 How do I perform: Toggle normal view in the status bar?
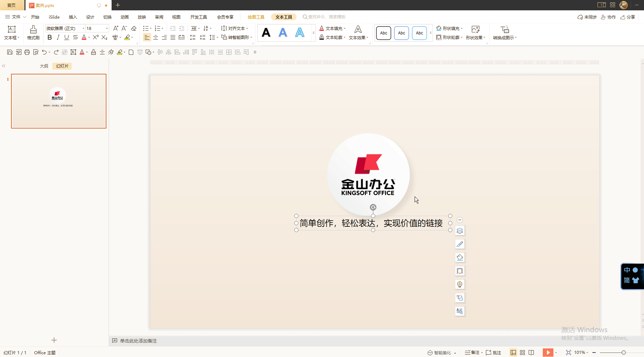pyautogui.click(x=513, y=353)
